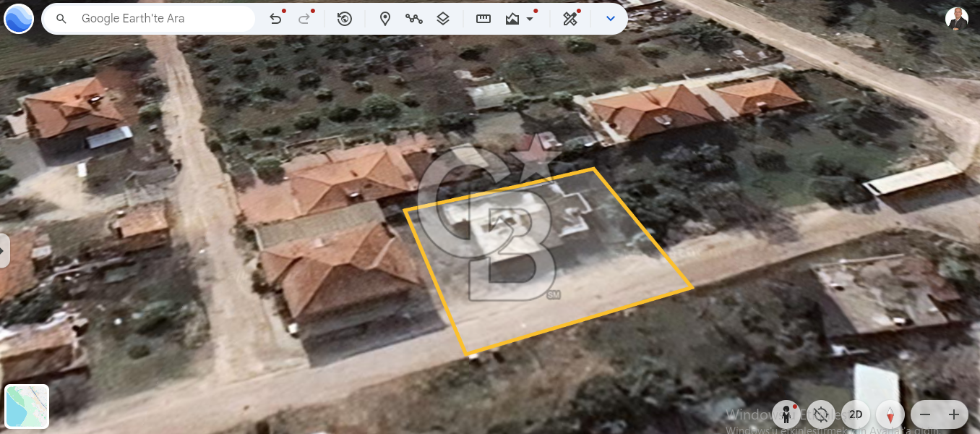Expand the blue chevron toolbar menu
The image size is (980, 434).
tap(611, 19)
